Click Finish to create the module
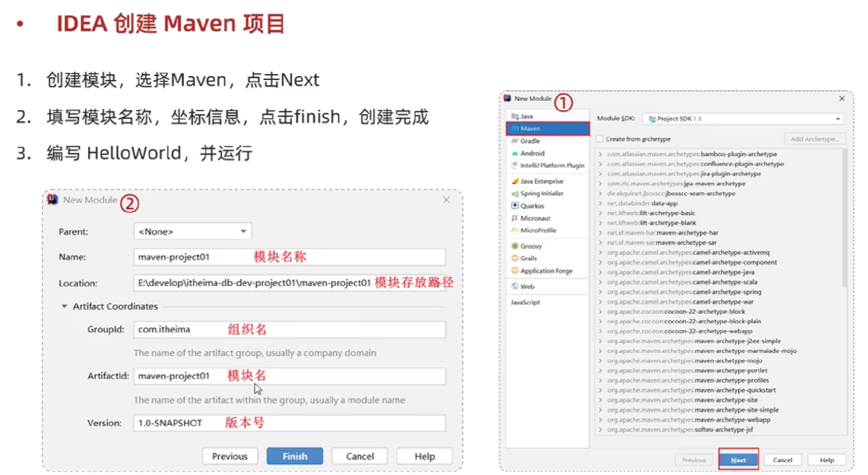This screenshot has width=868, height=475. coord(295,456)
